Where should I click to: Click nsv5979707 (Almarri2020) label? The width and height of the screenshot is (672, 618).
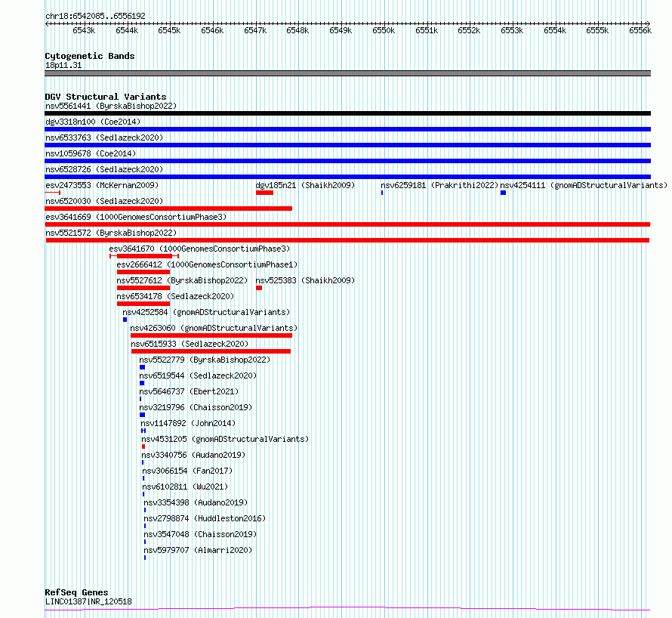pyautogui.click(x=198, y=550)
